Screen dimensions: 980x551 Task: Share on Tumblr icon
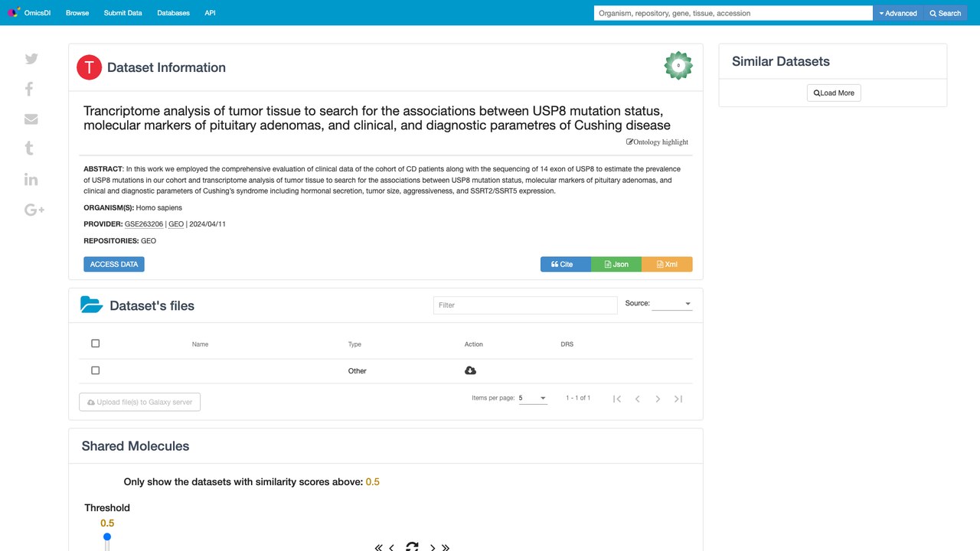(x=29, y=148)
